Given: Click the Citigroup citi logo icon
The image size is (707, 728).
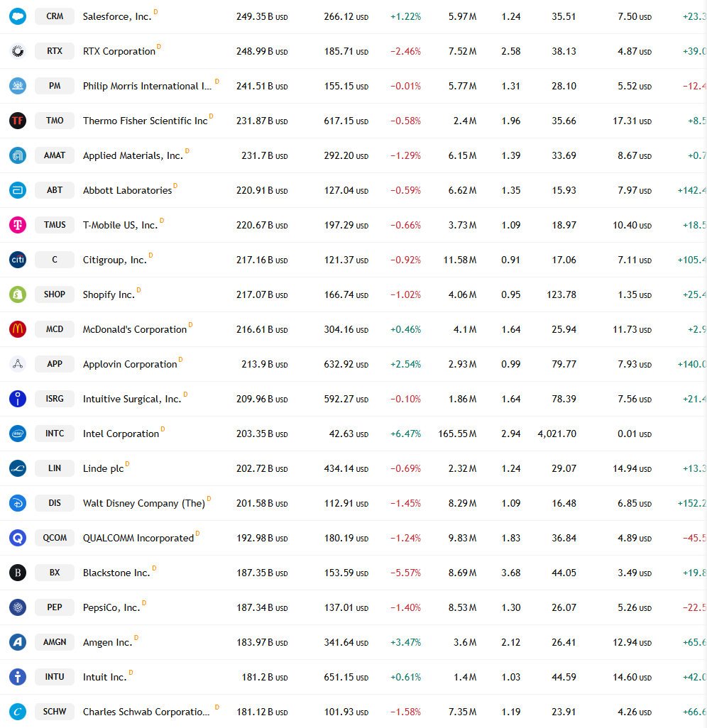Looking at the screenshot, I should [18, 260].
